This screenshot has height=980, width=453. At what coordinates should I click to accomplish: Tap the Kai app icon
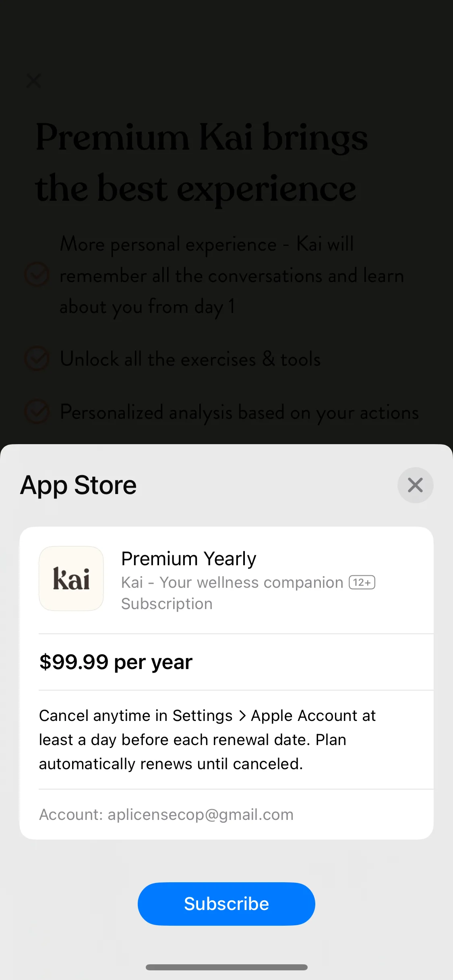point(71,578)
